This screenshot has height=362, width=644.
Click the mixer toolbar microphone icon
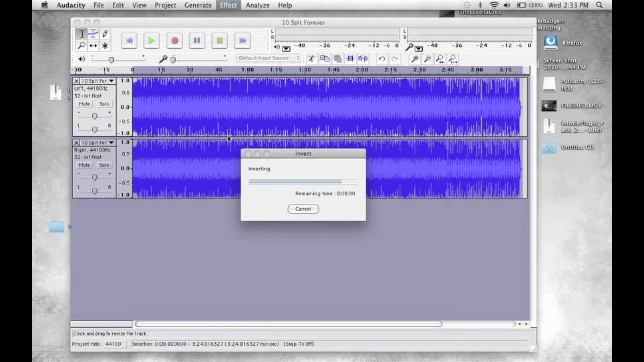click(x=163, y=59)
